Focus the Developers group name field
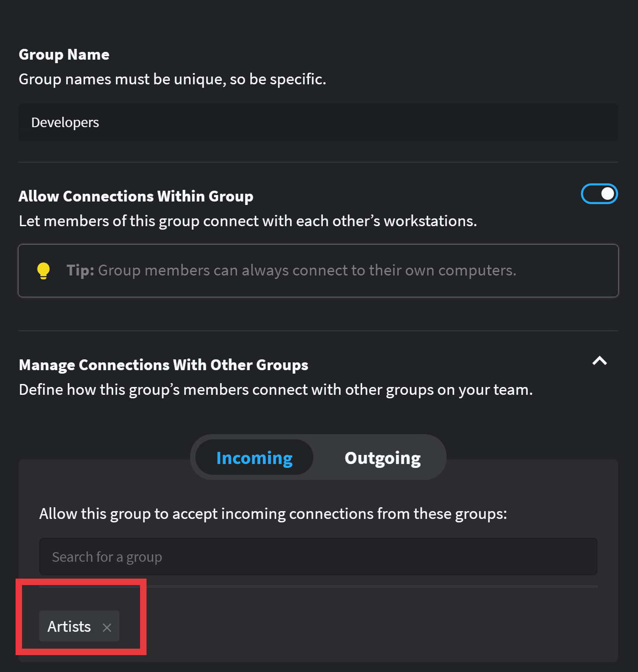This screenshot has width=638, height=672. pyautogui.click(x=65, y=122)
